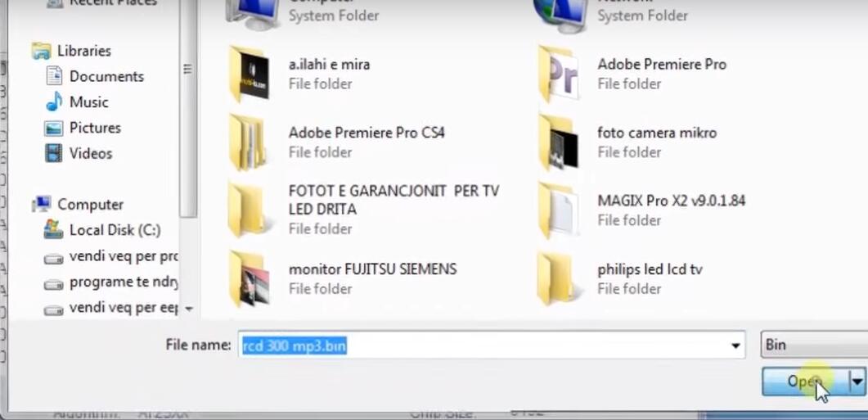
Task: Click the navigation pane scrollbar down arrow
Action: click(x=189, y=309)
